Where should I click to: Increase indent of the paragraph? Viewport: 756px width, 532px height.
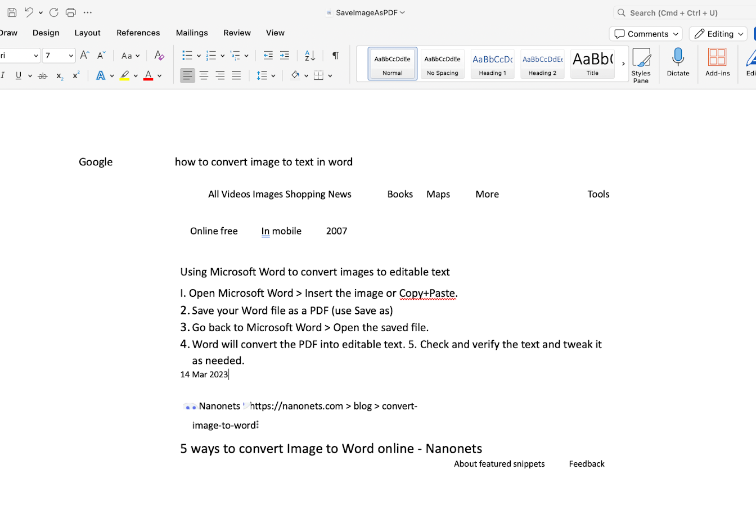pos(285,55)
